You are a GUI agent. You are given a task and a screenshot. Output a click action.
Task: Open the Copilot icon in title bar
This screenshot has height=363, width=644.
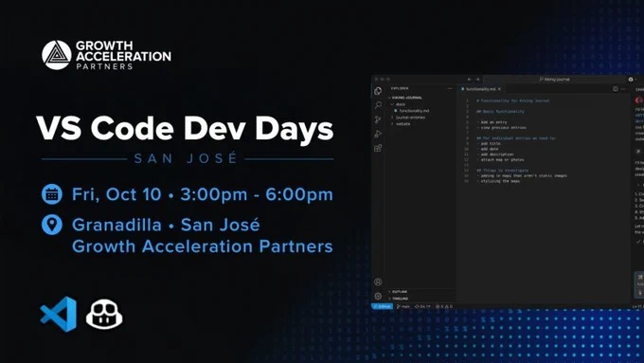pos(631,80)
